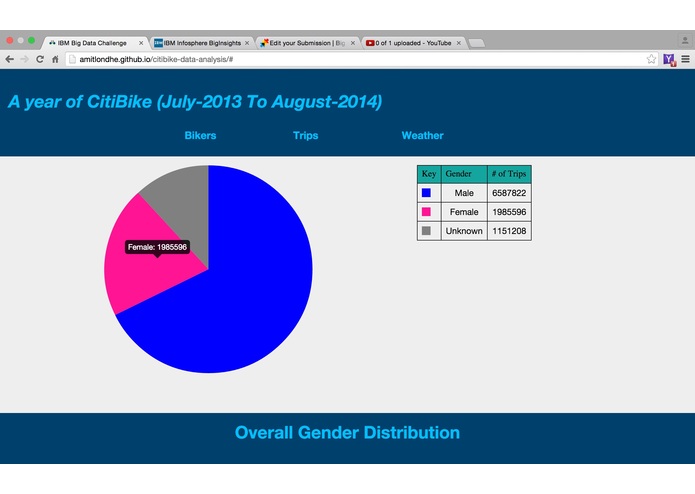This screenshot has width=695, height=494.
Task: Close the Edit your Submission tab
Action: tap(353, 43)
